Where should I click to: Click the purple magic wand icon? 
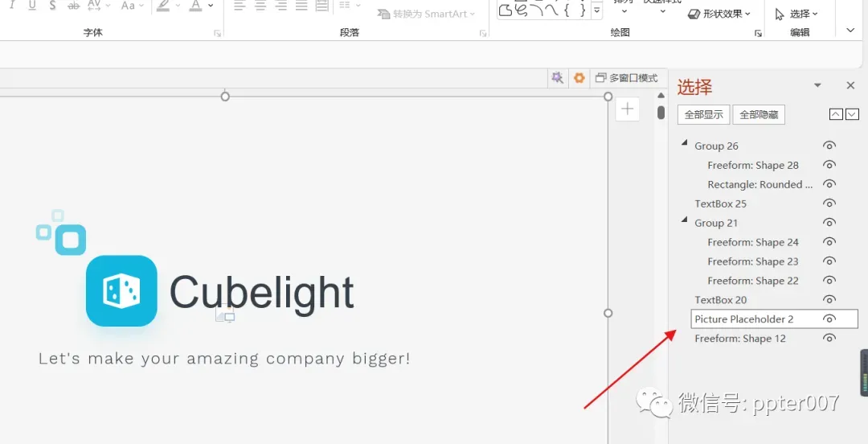[x=558, y=78]
